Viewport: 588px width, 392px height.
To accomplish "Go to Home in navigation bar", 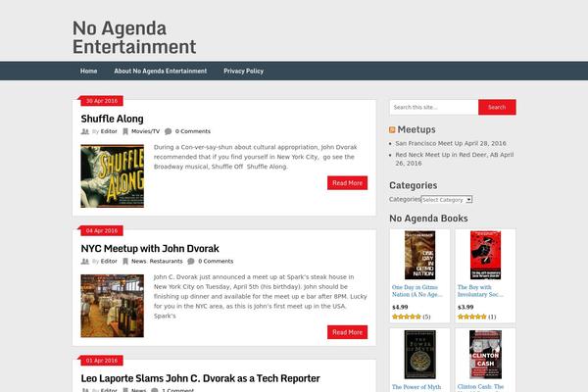I will [88, 71].
